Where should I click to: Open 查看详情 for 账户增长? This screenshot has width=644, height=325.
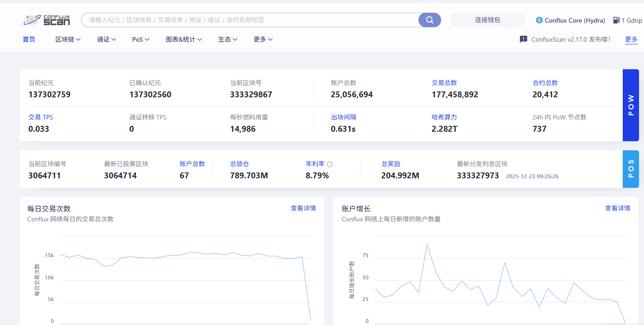tap(617, 208)
